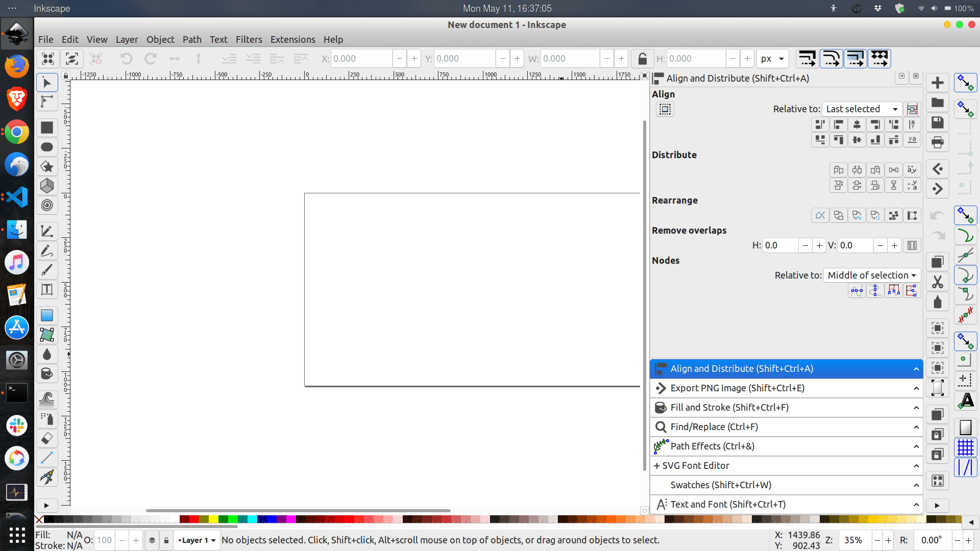The height and width of the screenshot is (551, 980).
Task: Pick the Star and polygon tool
Action: coord(46,166)
